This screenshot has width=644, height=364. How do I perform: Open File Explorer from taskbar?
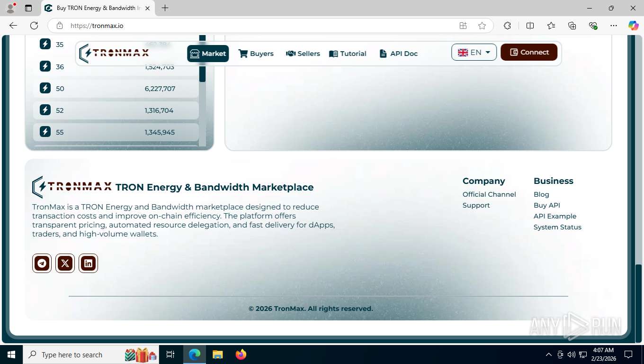point(217,355)
